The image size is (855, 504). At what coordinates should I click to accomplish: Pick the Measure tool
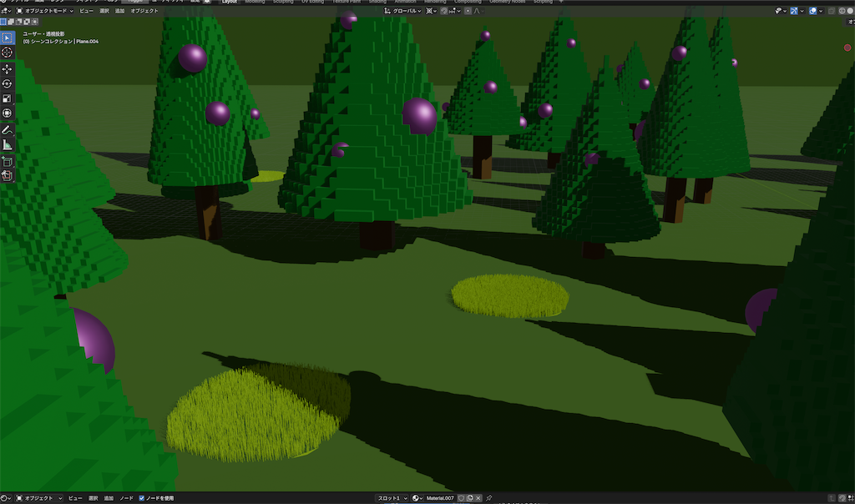coord(7,145)
